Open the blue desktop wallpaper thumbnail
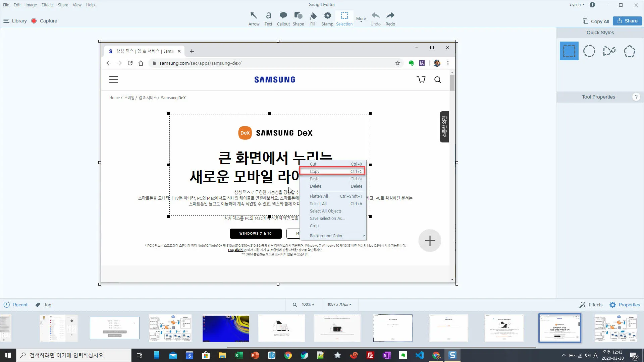Image resolution: width=644 pixels, height=362 pixels. tap(226, 328)
